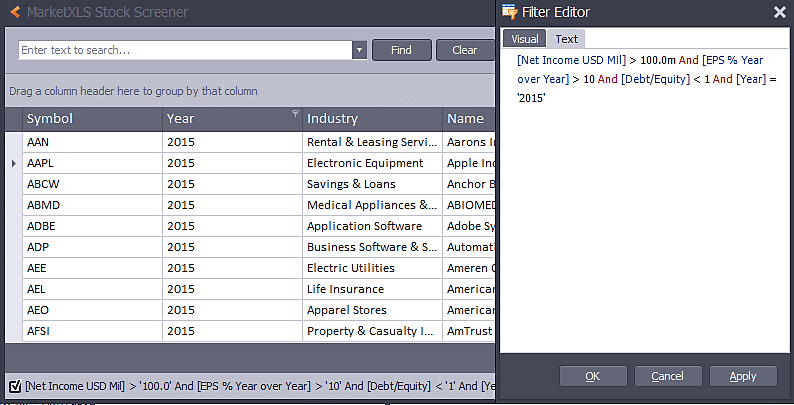Click the group-by-column drop panel text
This screenshot has width=794, height=405.
click(x=133, y=91)
